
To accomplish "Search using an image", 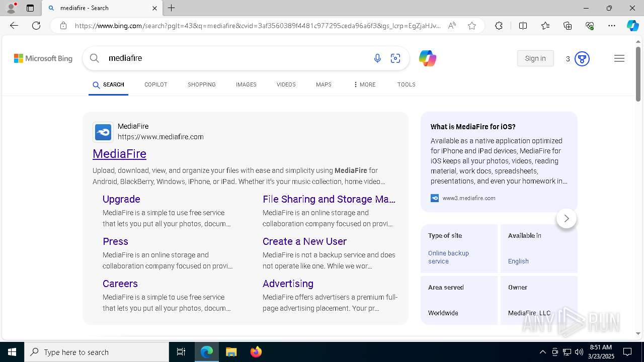I will [395, 58].
